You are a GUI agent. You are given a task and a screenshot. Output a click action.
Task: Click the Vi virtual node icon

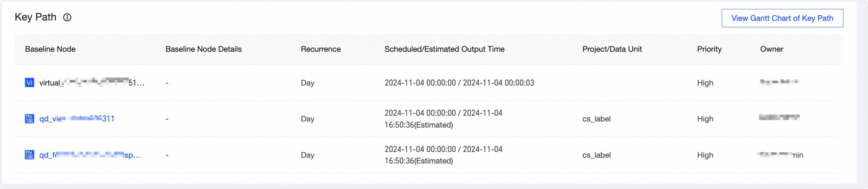[30, 83]
